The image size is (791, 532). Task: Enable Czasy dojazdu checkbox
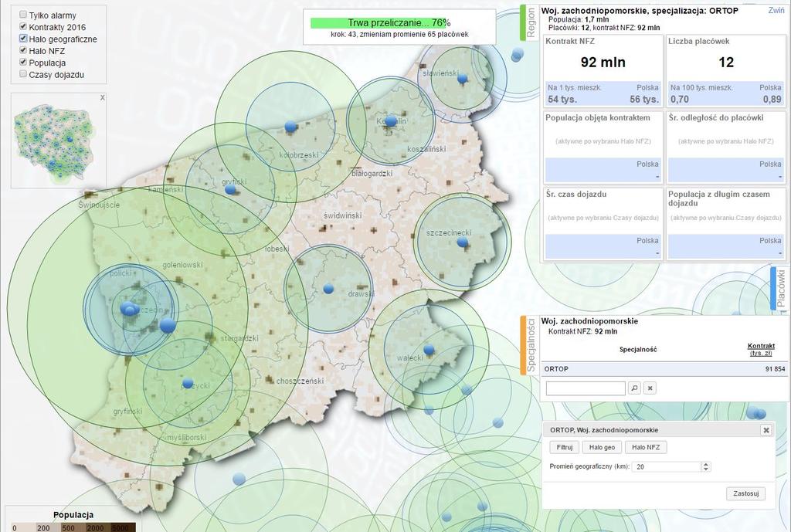pyautogui.click(x=23, y=74)
